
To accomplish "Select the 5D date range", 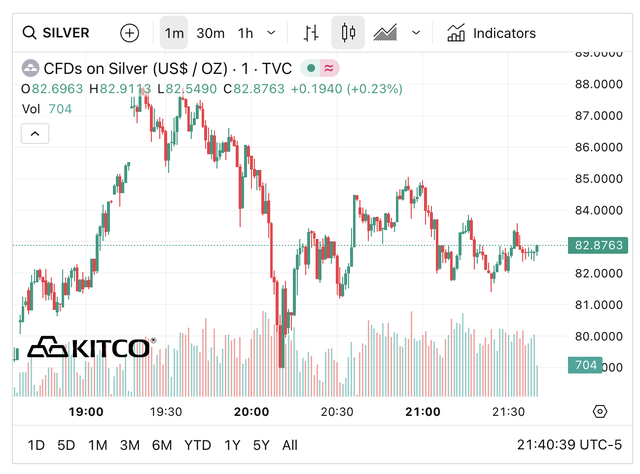I will 66,445.
